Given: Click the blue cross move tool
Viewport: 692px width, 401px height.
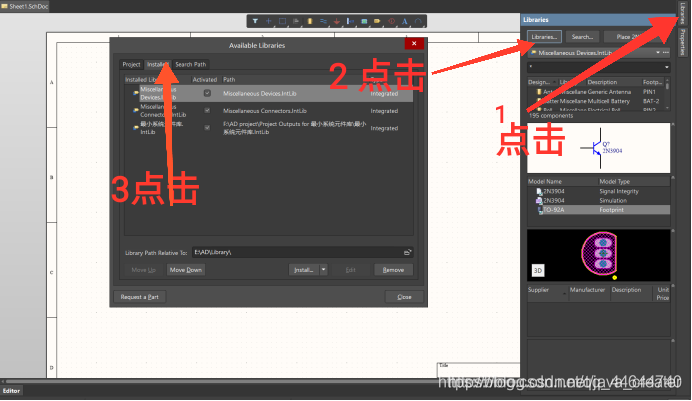Looking at the screenshot, I should (268, 21).
